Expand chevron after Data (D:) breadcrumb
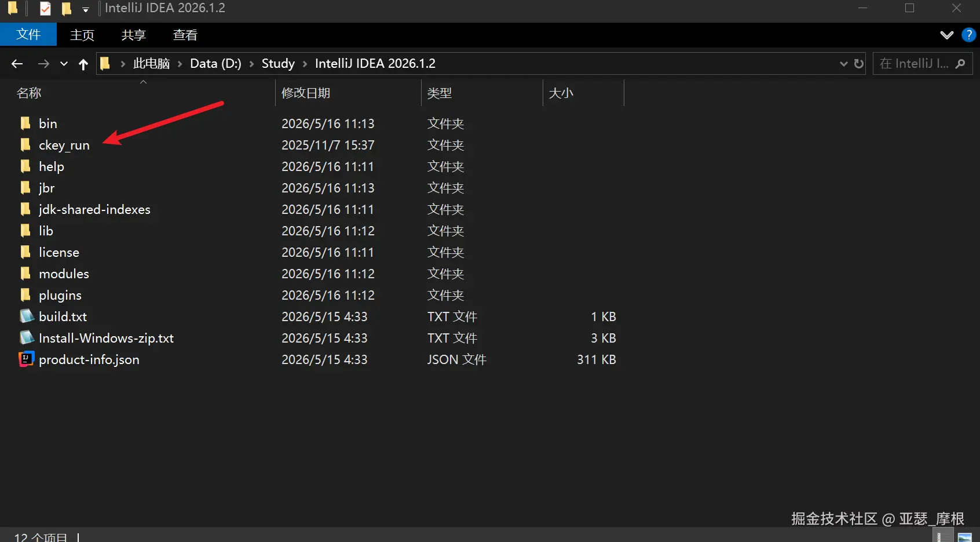The width and height of the screenshot is (980, 542). click(x=251, y=64)
